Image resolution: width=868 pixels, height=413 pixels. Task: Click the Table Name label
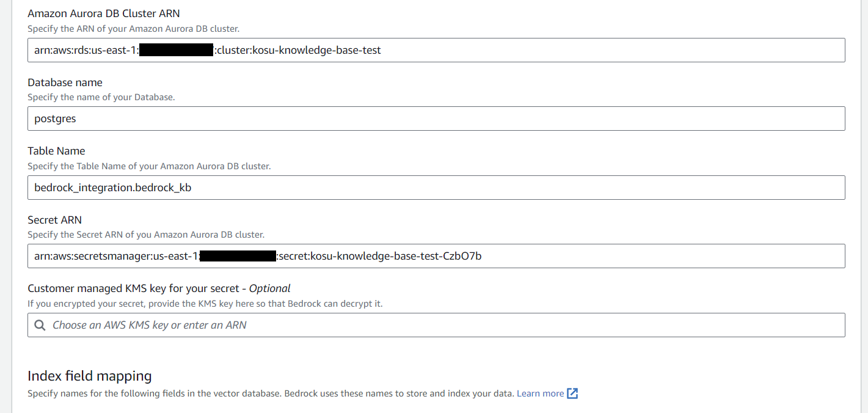(56, 150)
